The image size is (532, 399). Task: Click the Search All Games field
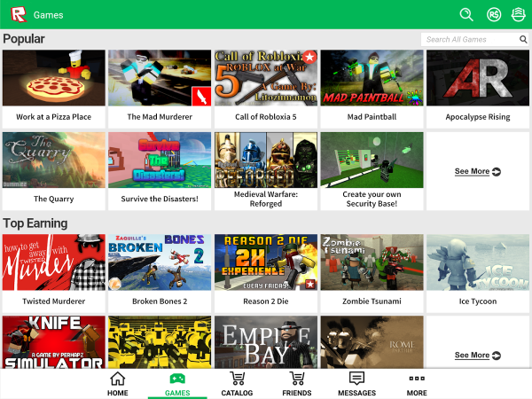pyautogui.click(x=470, y=39)
